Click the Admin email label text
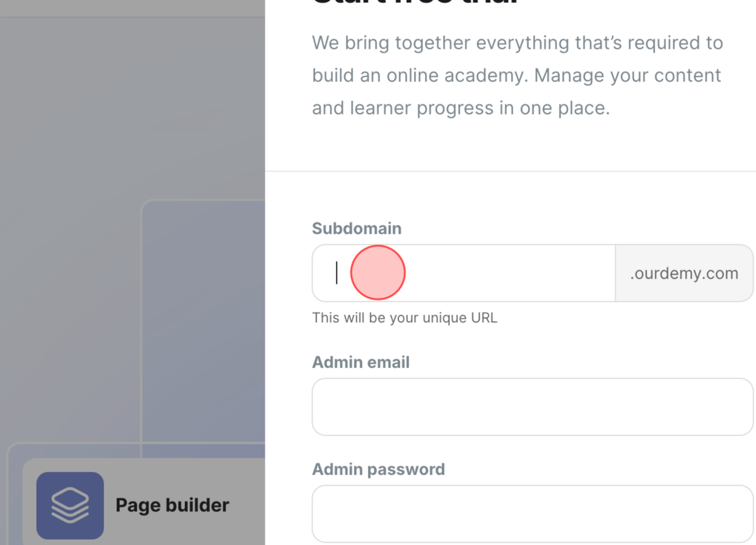756x545 pixels. pos(361,362)
